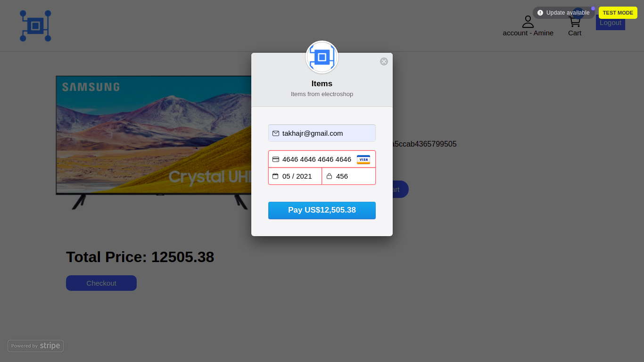Click the Update available notification
This screenshot has height=362, width=644.
pos(564,13)
